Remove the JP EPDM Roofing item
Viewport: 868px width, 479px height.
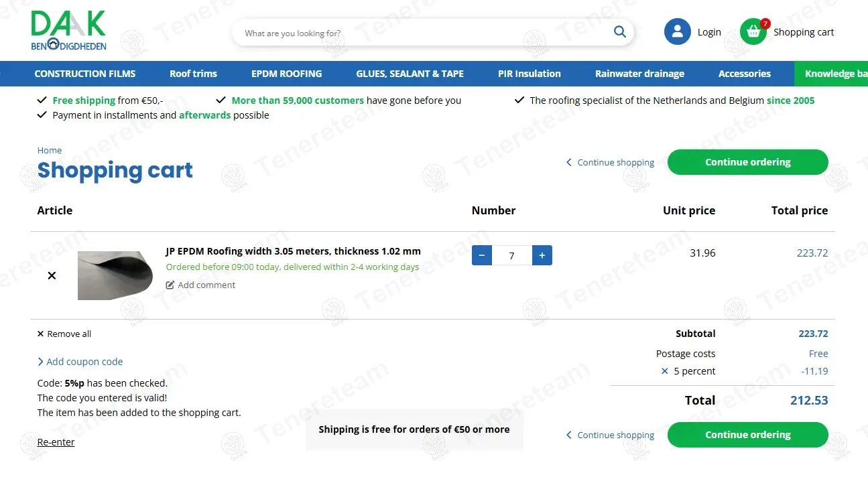coord(52,275)
